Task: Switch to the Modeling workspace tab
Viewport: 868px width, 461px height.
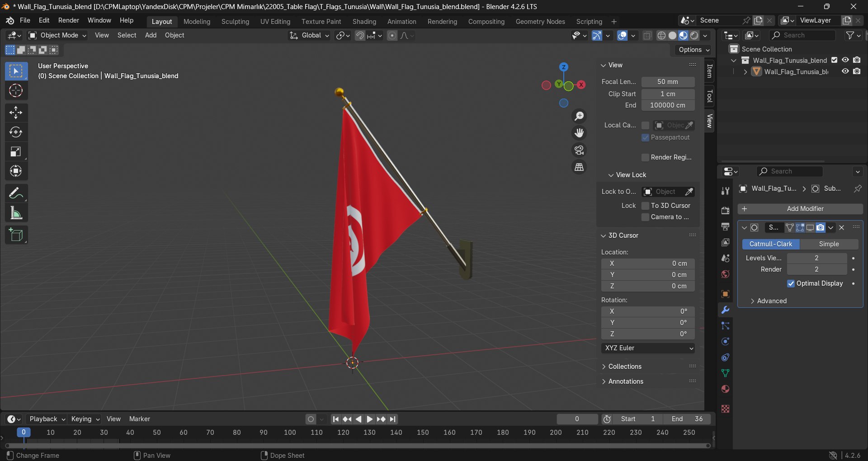Action: click(x=197, y=22)
